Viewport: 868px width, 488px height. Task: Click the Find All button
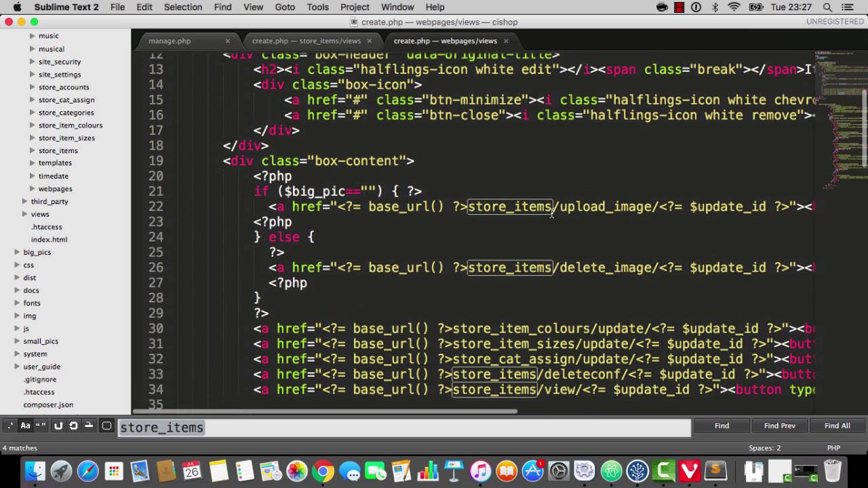coord(837,426)
